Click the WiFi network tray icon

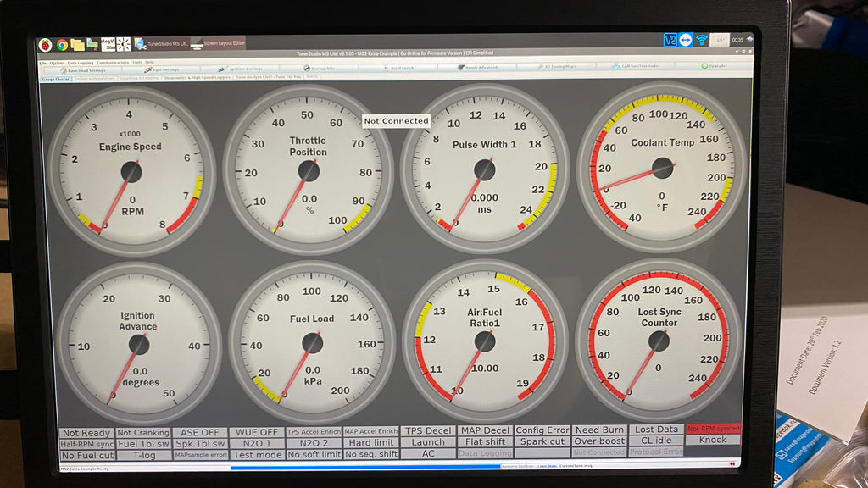coord(701,40)
